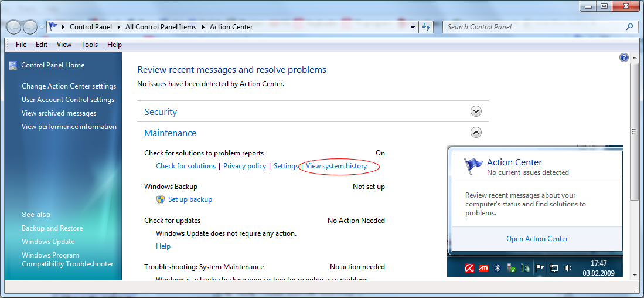Open the ATI tray icon
Image resolution: width=644 pixels, height=298 pixels.
point(483,269)
